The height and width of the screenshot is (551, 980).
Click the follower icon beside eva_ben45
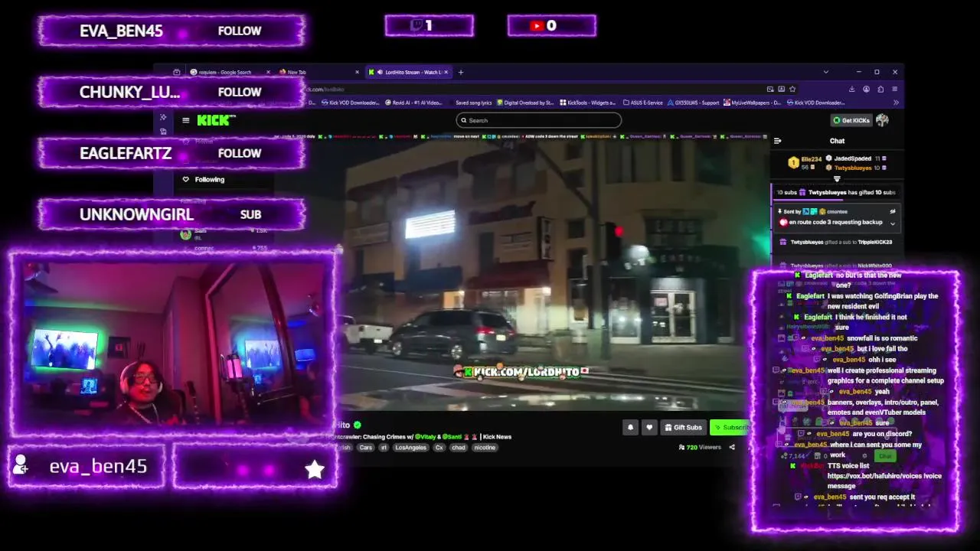[21, 465]
